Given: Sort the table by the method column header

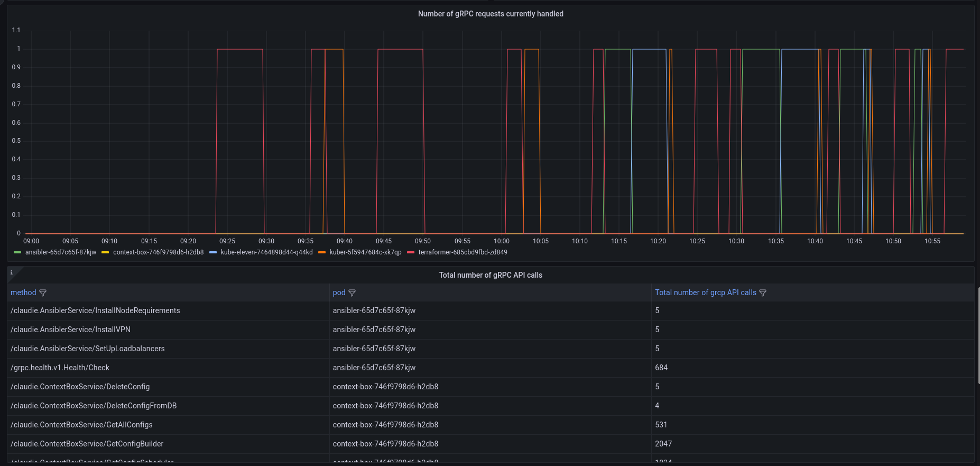Looking at the screenshot, I should coord(23,293).
